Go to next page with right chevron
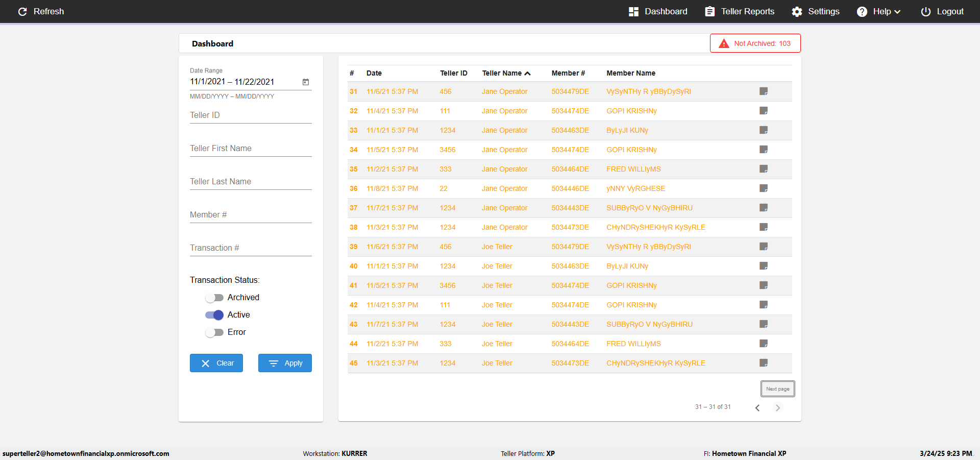Image resolution: width=980 pixels, height=460 pixels. [x=778, y=407]
